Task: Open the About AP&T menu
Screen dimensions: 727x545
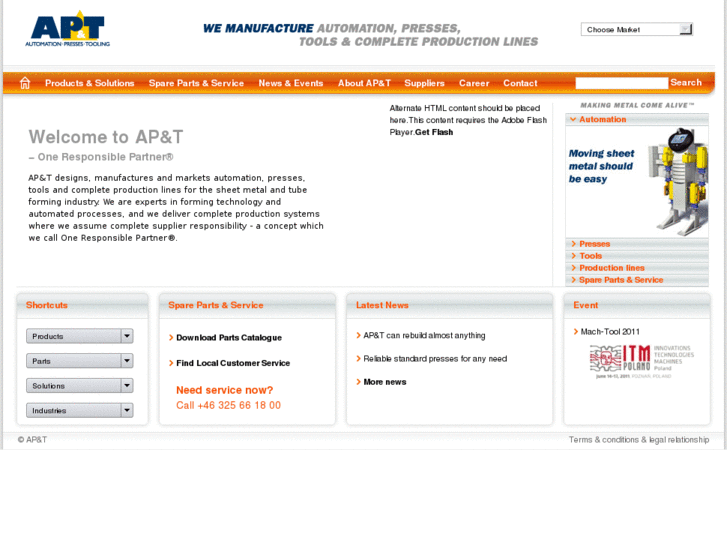Action: point(364,83)
